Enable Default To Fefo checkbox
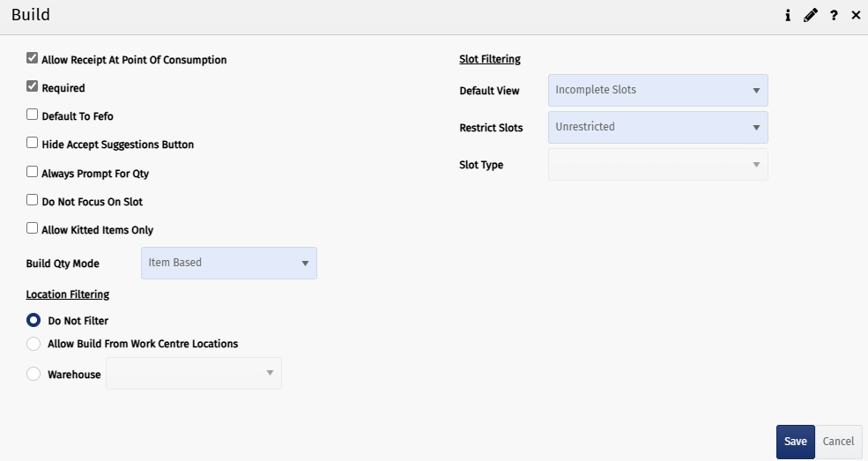The height and width of the screenshot is (461, 868). click(x=33, y=115)
